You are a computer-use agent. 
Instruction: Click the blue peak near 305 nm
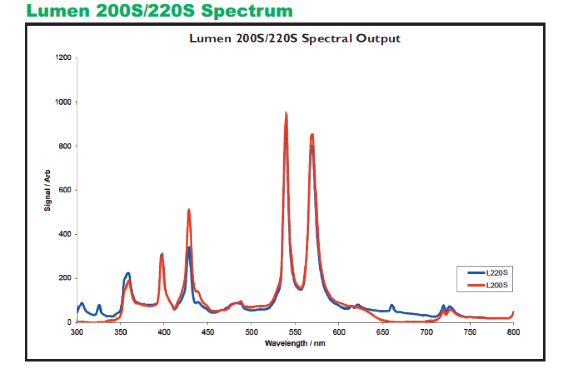tap(82, 304)
